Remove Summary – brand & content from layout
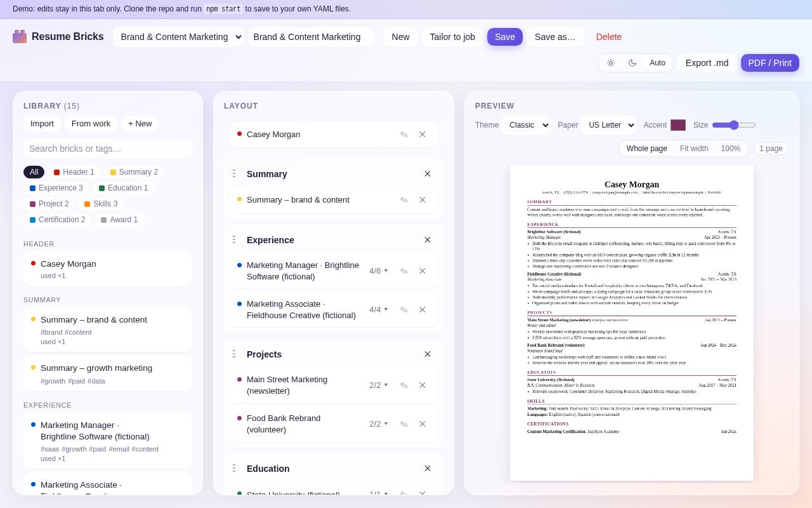The image size is (812, 508). [x=422, y=200]
